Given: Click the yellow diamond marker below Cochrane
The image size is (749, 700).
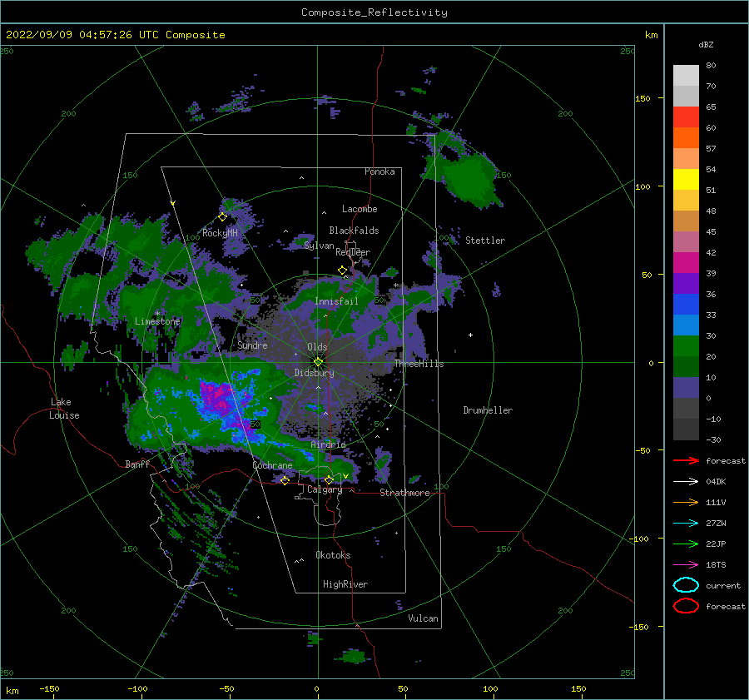Looking at the screenshot, I should [x=285, y=480].
